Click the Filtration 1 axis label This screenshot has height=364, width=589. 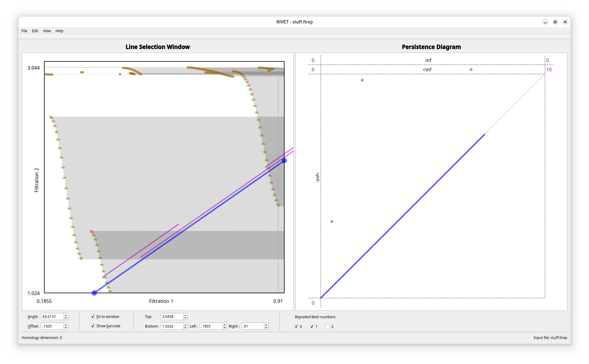(x=161, y=301)
